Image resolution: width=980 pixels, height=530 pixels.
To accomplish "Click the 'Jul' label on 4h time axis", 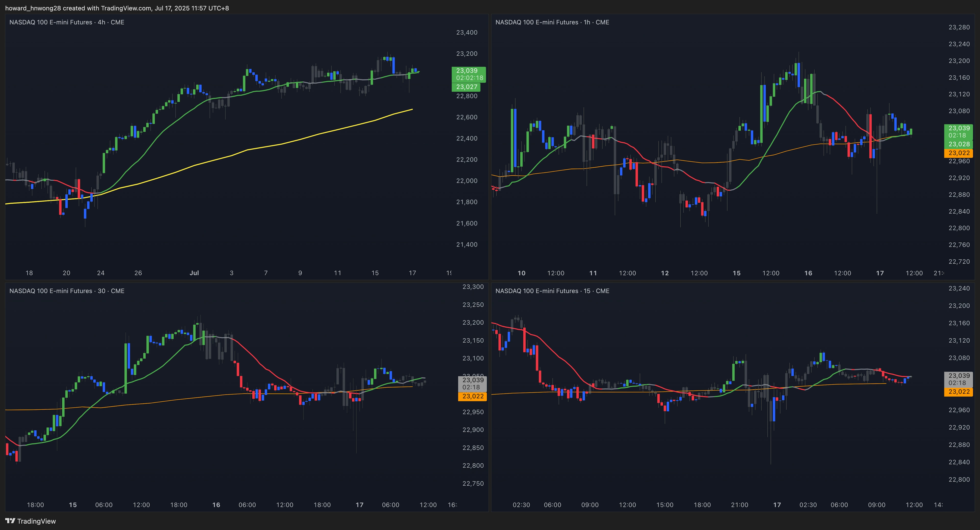I will point(194,273).
